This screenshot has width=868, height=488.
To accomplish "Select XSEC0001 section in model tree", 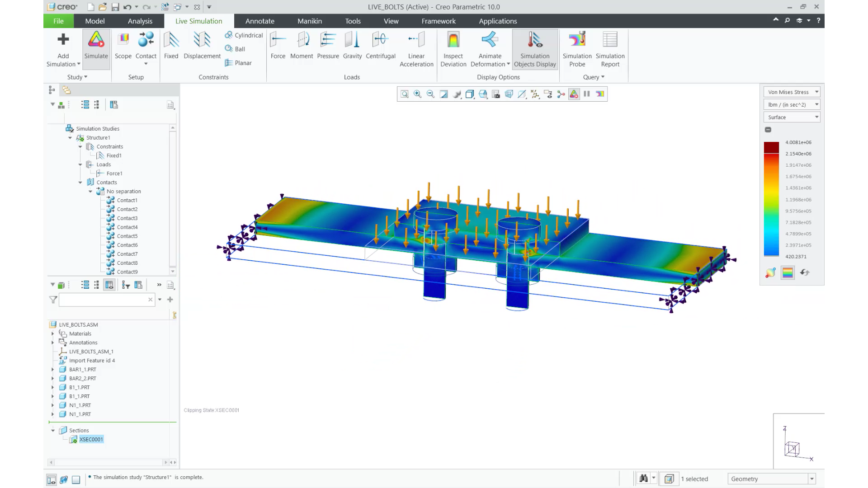I will pyautogui.click(x=91, y=439).
